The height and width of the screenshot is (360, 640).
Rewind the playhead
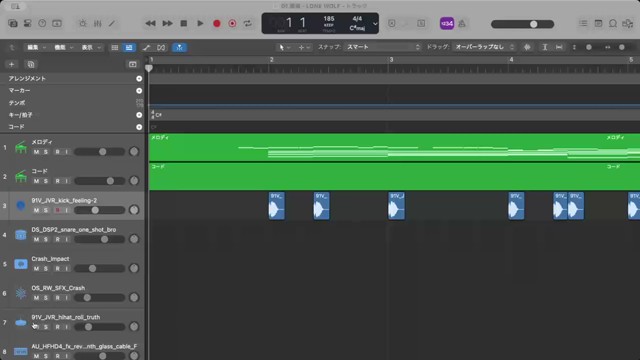150,24
